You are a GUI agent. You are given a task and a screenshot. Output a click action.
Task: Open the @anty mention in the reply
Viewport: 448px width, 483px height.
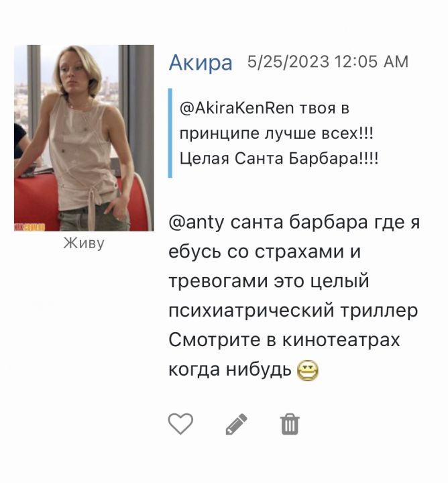tap(197, 223)
